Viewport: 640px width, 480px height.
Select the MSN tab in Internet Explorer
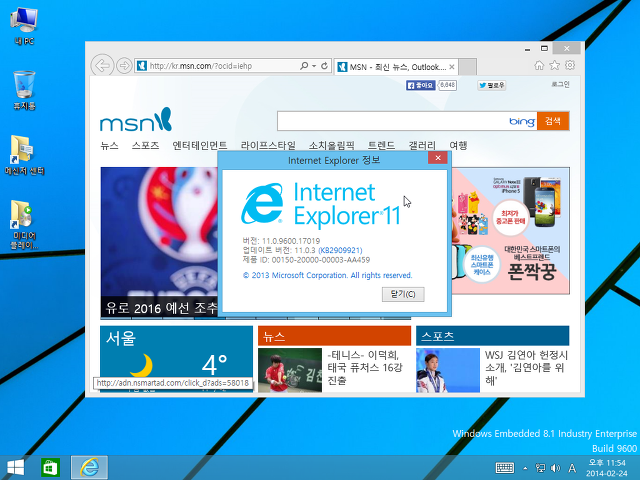(396, 67)
